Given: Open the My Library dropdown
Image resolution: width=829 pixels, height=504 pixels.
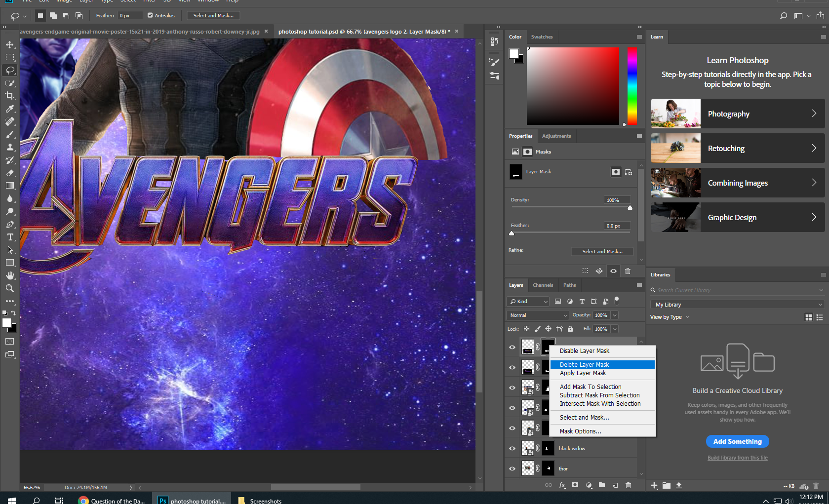Looking at the screenshot, I should click(x=738, y=305).
